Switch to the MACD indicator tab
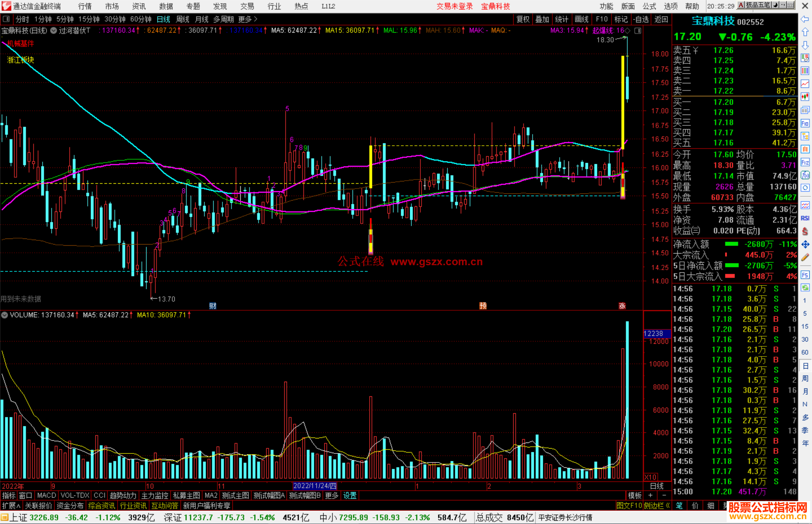Viewport: 812px width, 524px height. point(46,495)
